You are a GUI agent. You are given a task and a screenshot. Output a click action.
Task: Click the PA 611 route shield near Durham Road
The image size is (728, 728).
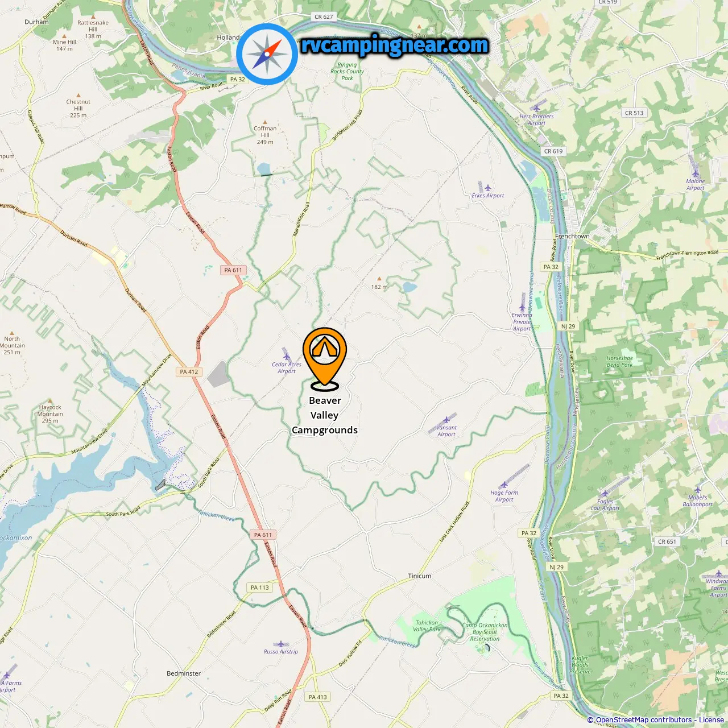[233, 270]
